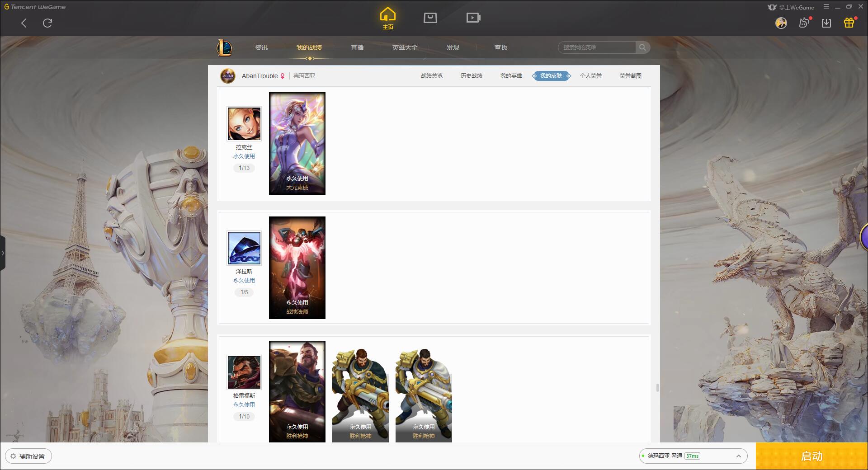The width and height of the screenshot is (868, 470).
Task: Open the store bag icon in top bar
Action: [430, 18]
